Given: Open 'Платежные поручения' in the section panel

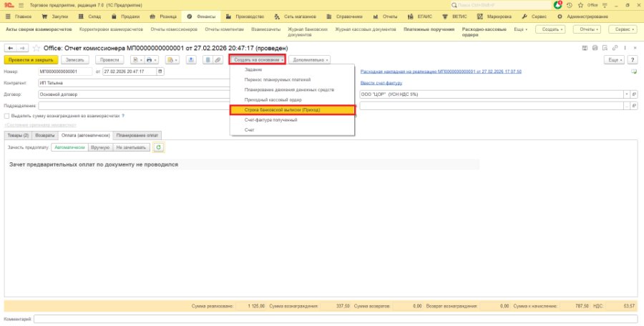Looking at the screenshot, I should (429, 29).
